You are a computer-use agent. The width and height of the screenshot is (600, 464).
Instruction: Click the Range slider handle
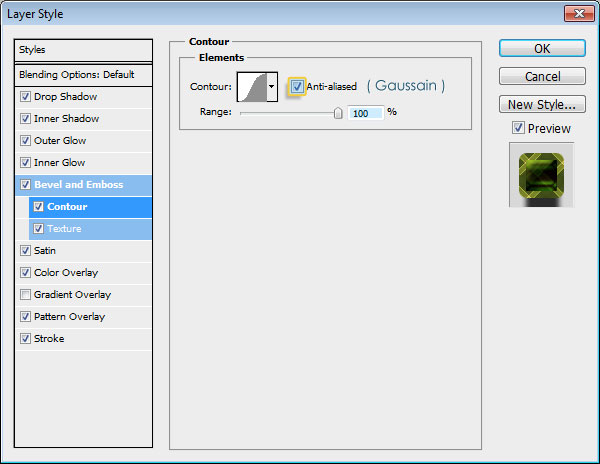tap(338, 113)
